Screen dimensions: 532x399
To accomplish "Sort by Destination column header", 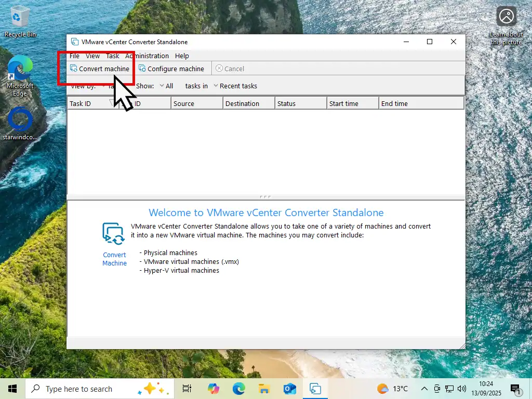I will [249, 103].
